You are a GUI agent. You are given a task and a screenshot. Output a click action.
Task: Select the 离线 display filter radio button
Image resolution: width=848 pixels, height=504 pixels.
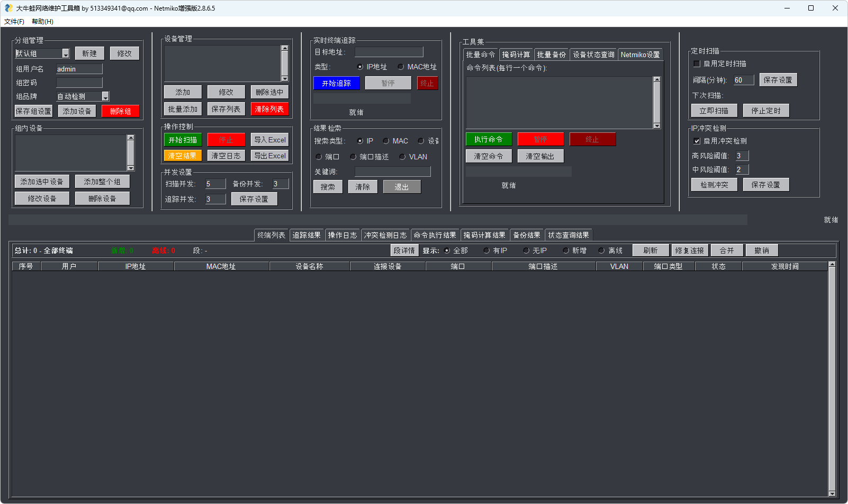click(601, 250)
